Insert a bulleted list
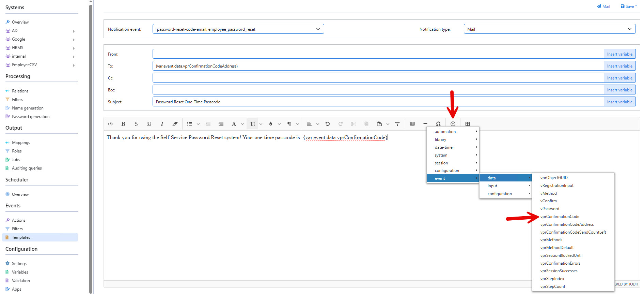This screenshot has height=294, width=644. pos(190,124)
